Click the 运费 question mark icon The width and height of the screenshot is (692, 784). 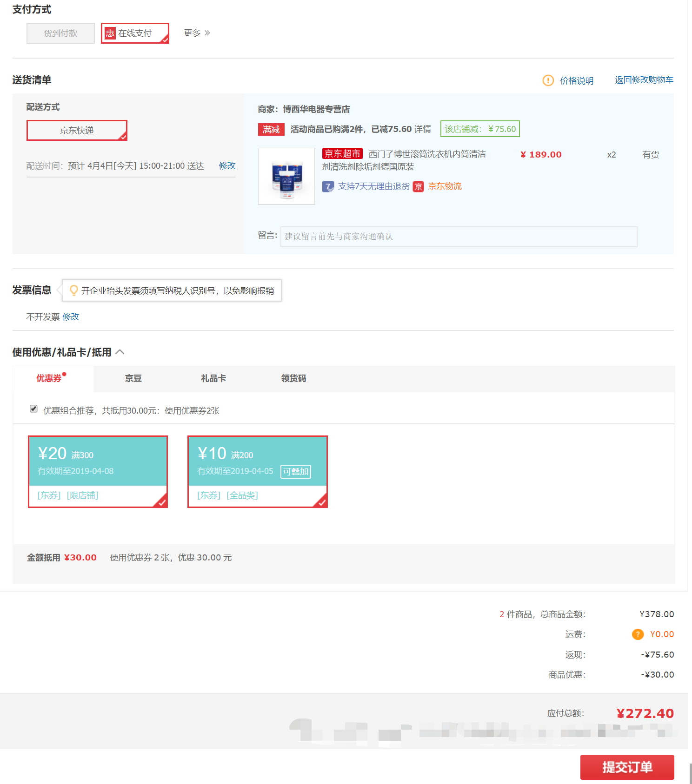638,634
